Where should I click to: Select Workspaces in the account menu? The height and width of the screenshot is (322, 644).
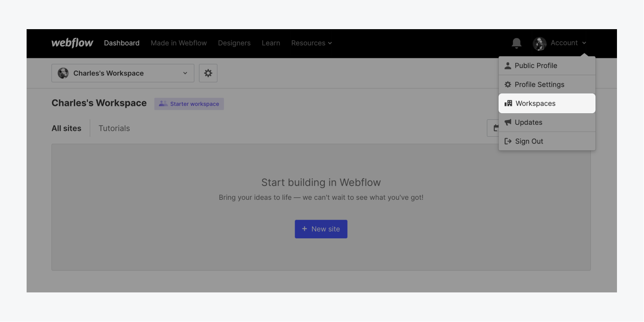pos(547,103)
